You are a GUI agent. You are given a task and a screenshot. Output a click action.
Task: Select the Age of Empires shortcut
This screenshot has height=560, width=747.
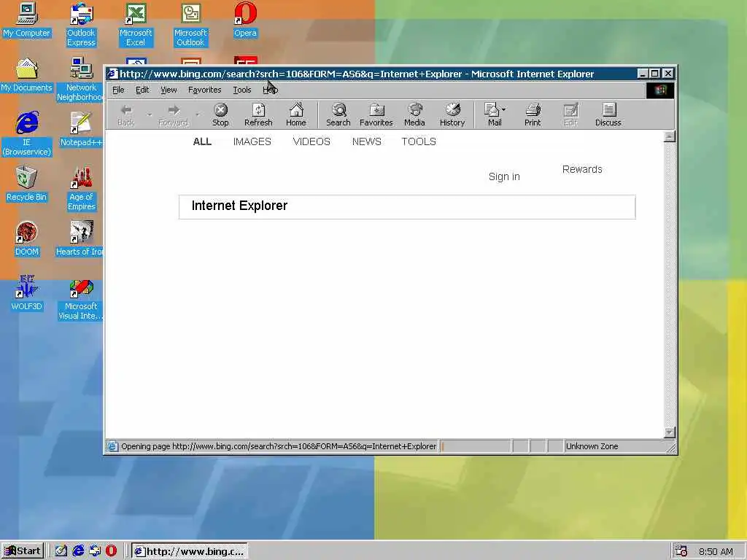pos(81,189)
